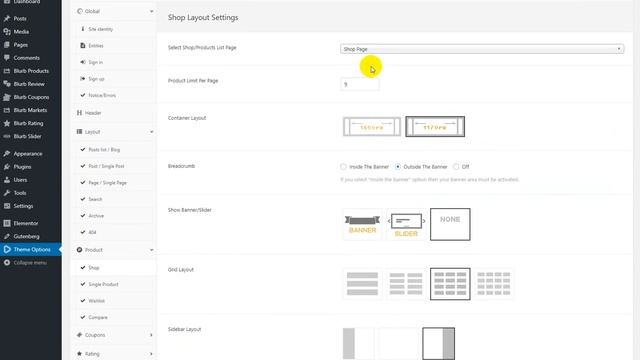Choose single-column list grid layout
The height and width of the screenshot is (360, 640).
362,284
